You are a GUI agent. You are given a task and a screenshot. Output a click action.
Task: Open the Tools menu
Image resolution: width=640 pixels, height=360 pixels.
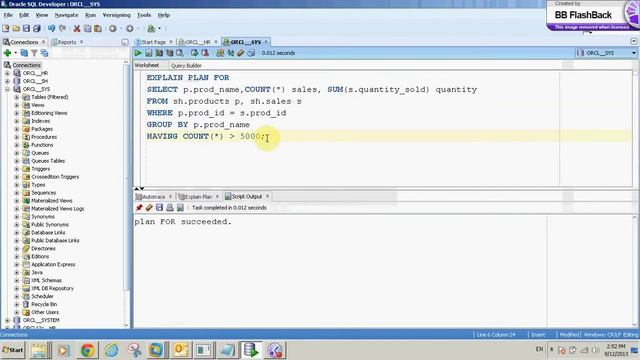[144, 15]
